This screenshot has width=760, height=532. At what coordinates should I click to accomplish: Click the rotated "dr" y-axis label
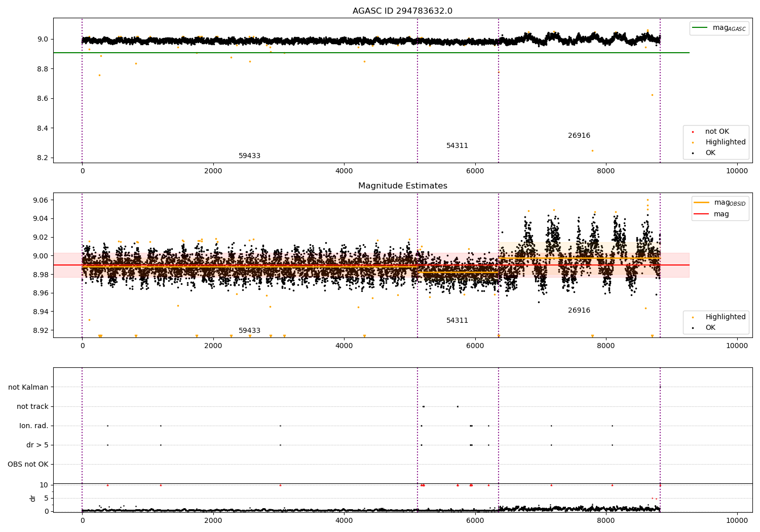tap(32, 498)
